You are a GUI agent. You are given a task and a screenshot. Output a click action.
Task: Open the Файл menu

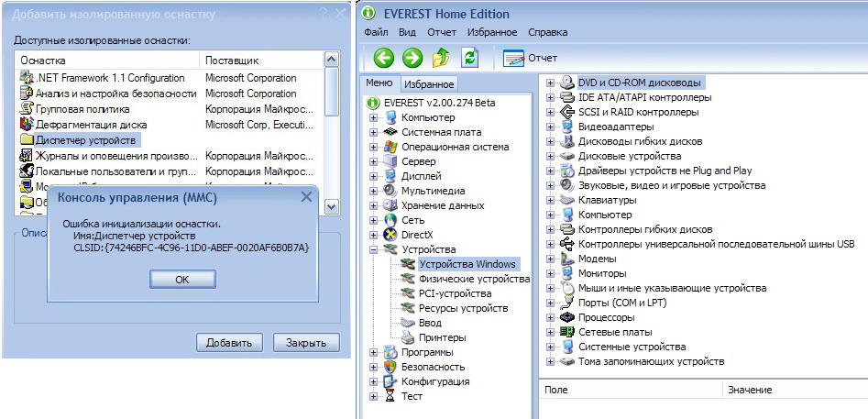click(x=376, y=32)
